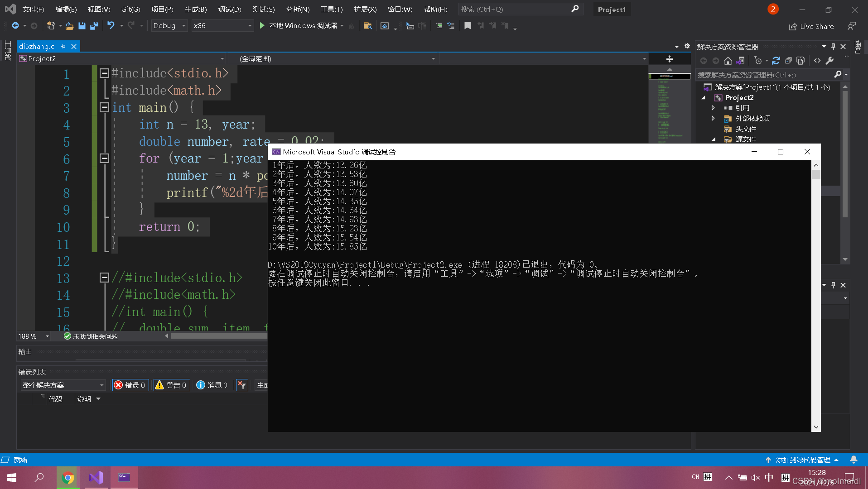
Task: Open Properties wrench icon in Solution Explorer
Action: click(830, 61)
